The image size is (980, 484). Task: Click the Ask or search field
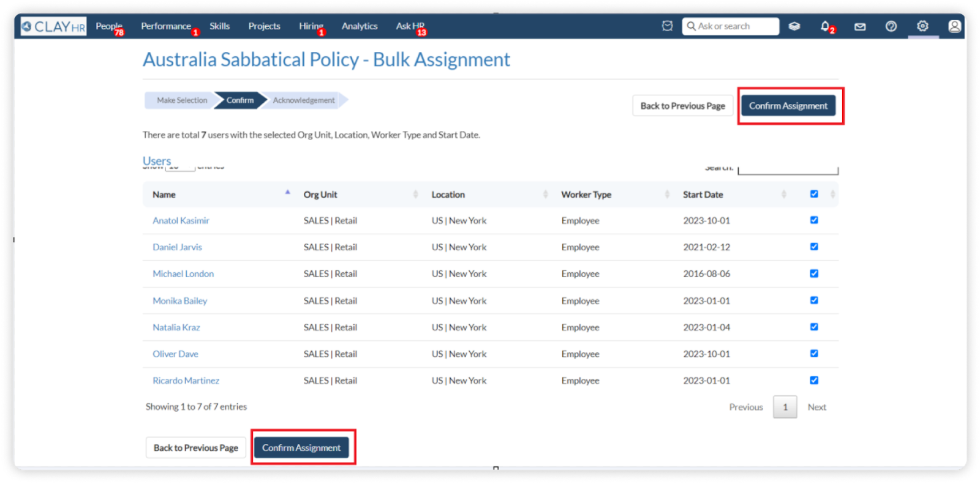pos(731,26)
